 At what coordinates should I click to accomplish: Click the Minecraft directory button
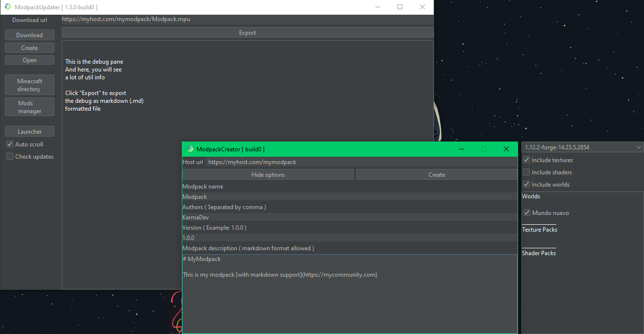click(29, 85)
